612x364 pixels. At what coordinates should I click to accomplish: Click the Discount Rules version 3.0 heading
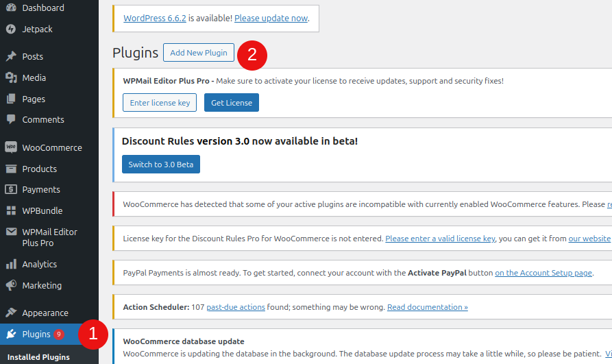[x=240, y=141]
